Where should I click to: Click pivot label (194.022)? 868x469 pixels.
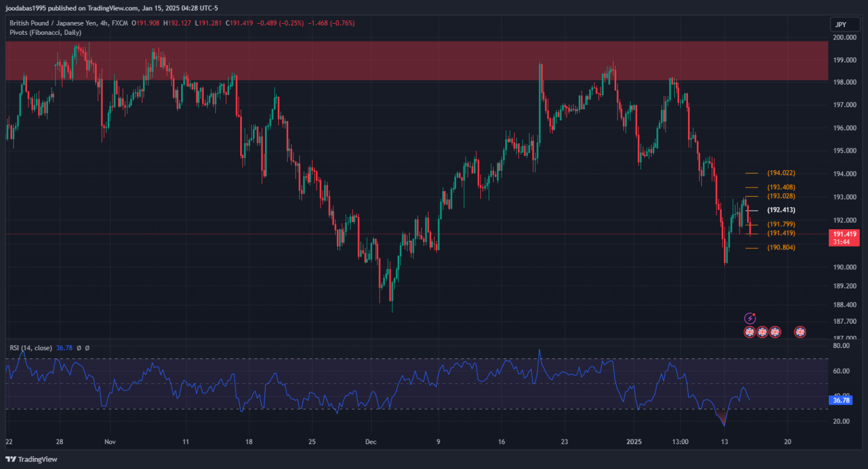[781, 173]
